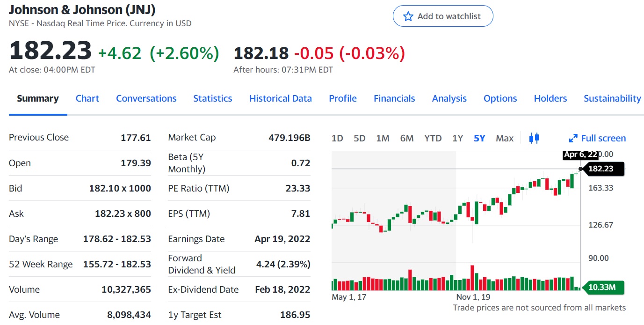
Task: Click the Add to watchlist button
Action: (442, 16)
